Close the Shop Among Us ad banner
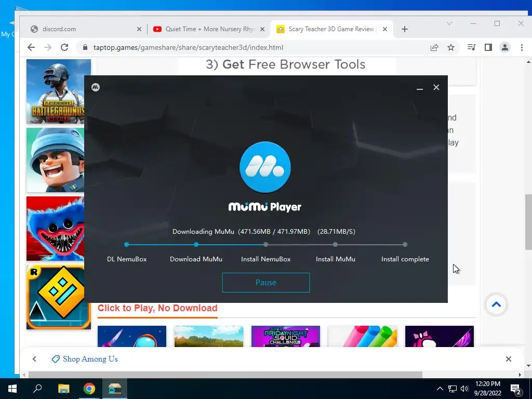532x399 pixels. pos(508,359)
